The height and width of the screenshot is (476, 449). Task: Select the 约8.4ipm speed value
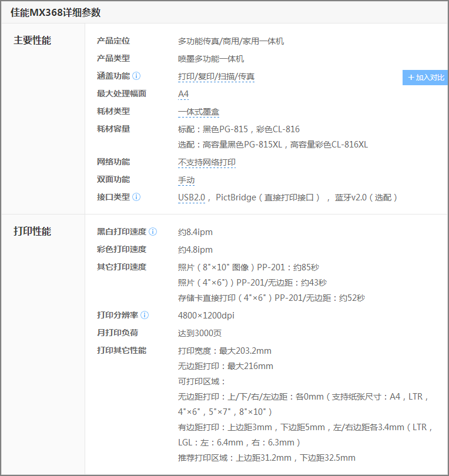(x=195, y=232)
